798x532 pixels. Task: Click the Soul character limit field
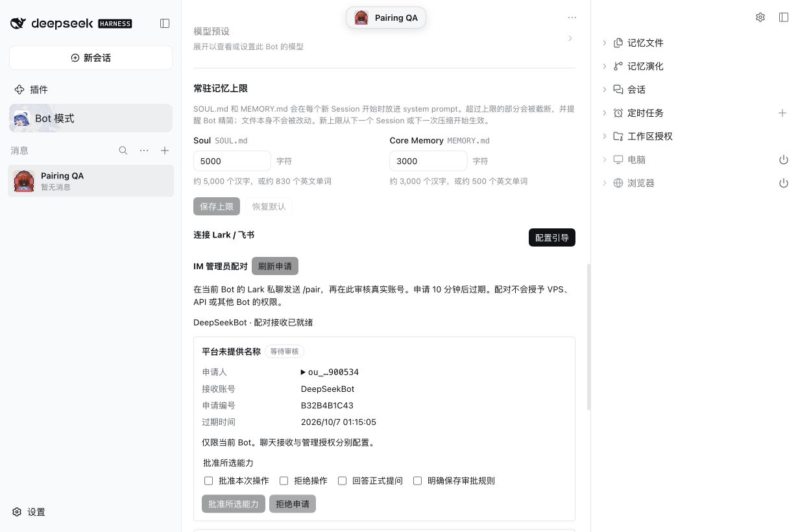(x=232, y=161)
